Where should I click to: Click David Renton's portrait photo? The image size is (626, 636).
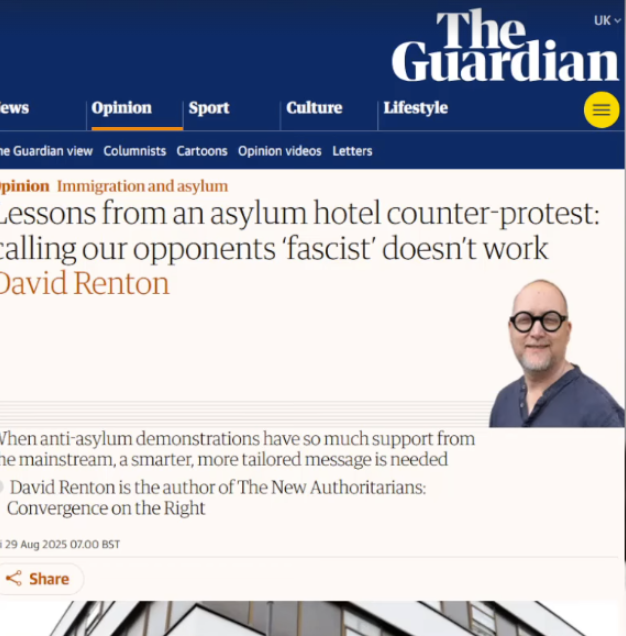557,353
